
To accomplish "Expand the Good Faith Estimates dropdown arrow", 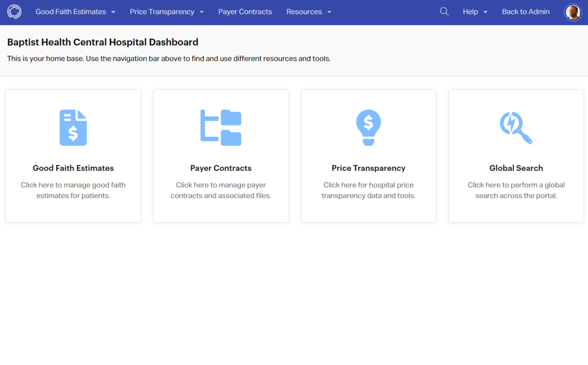I will (113, 12).
